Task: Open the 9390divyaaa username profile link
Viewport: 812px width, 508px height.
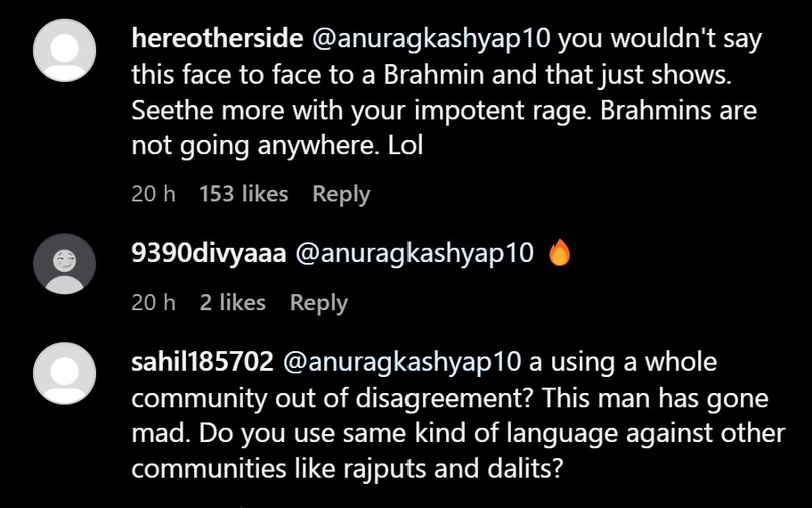Action: [208, 254]
